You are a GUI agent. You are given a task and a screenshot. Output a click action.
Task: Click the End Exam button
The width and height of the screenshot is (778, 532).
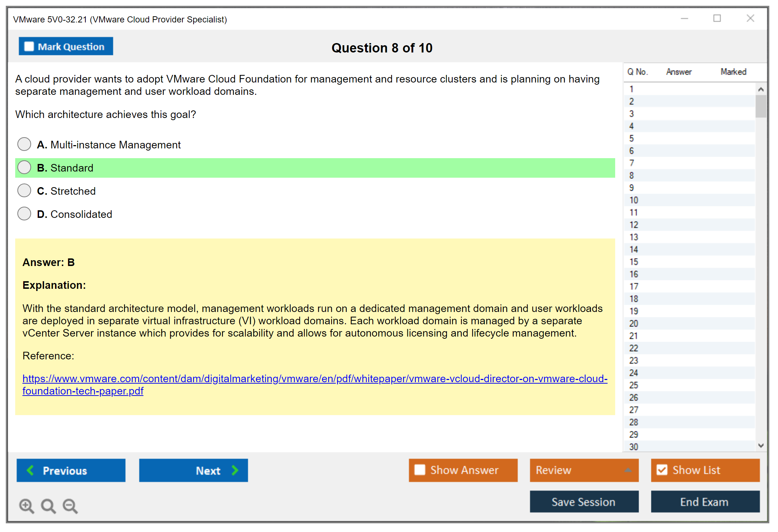tap(705, 502)
